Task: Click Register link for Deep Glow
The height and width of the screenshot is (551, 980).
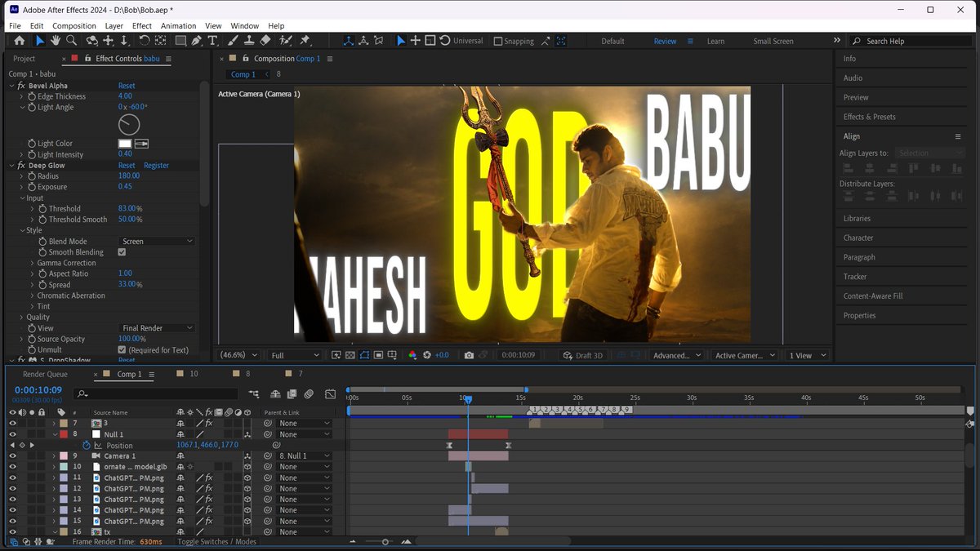Action: (156, 166)
